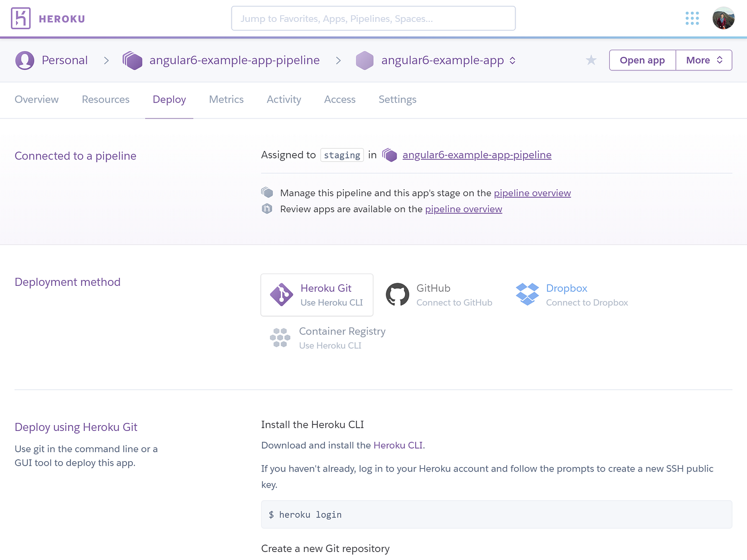Follow the Heroku CLI download link
The height and width of the screenshot is (560, 747).
coord(398,445)
